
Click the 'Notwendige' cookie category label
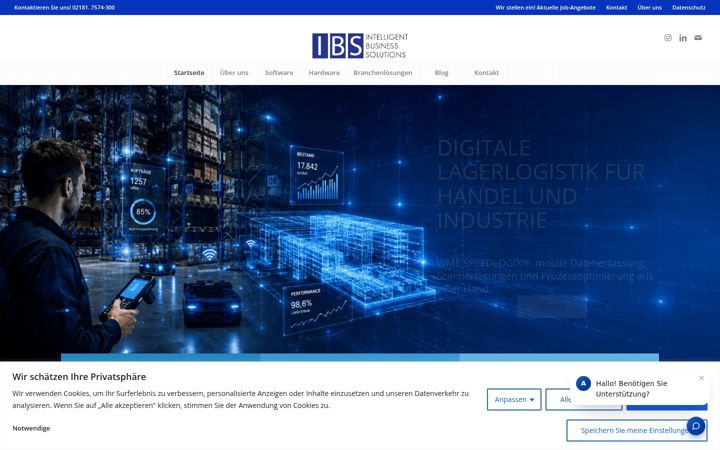point(31,428)
